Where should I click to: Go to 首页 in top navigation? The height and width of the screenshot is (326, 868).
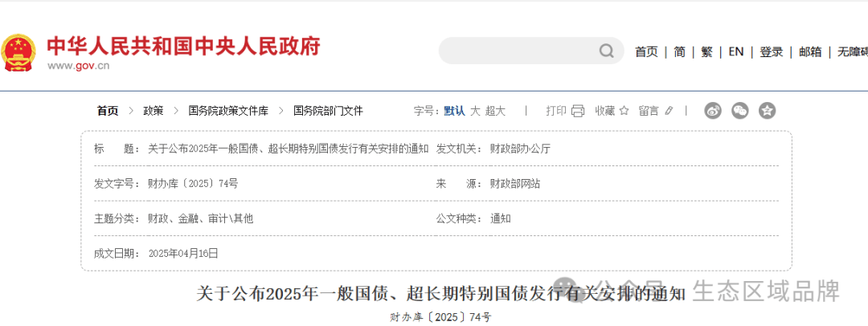[x=646, y=52]
